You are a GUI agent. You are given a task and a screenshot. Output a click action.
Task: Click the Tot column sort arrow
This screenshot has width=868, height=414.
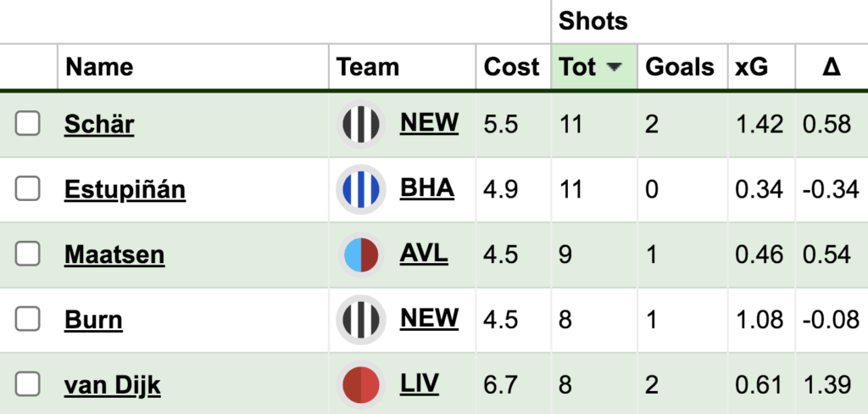(615, 67)
